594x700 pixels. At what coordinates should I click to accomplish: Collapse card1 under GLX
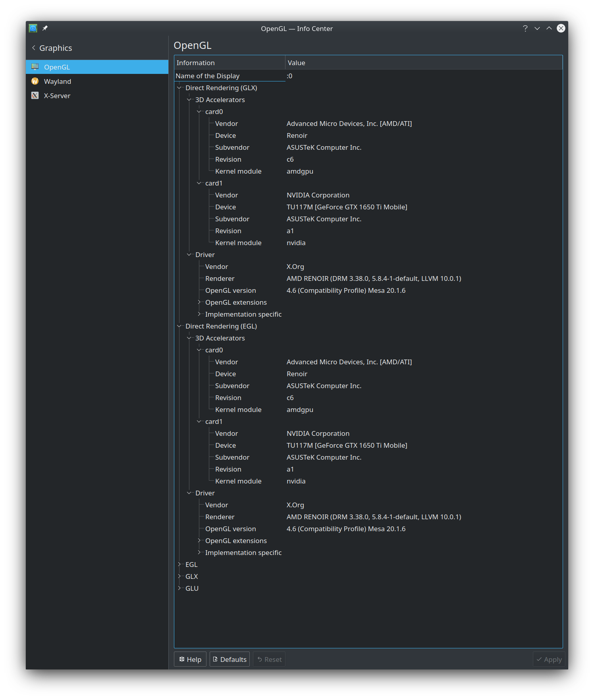199,183
